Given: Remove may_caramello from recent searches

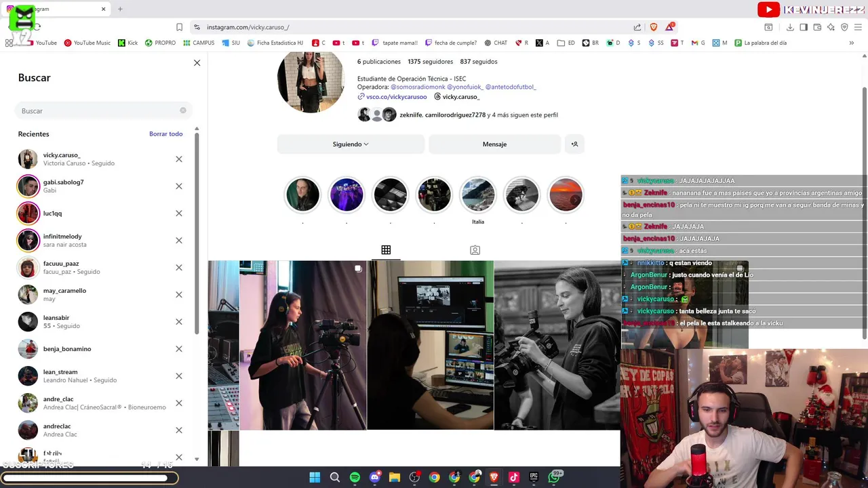Looking at the screenshot, I should pos(179,295).
